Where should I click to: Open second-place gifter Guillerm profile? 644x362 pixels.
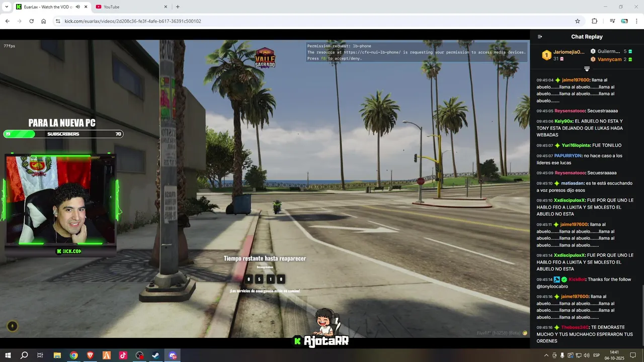609,51
